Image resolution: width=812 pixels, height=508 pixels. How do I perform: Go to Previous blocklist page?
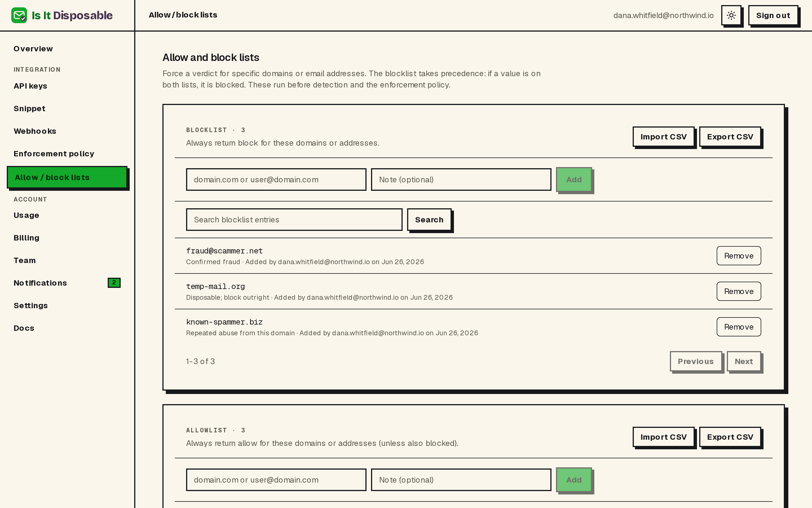tap(696, 362)
